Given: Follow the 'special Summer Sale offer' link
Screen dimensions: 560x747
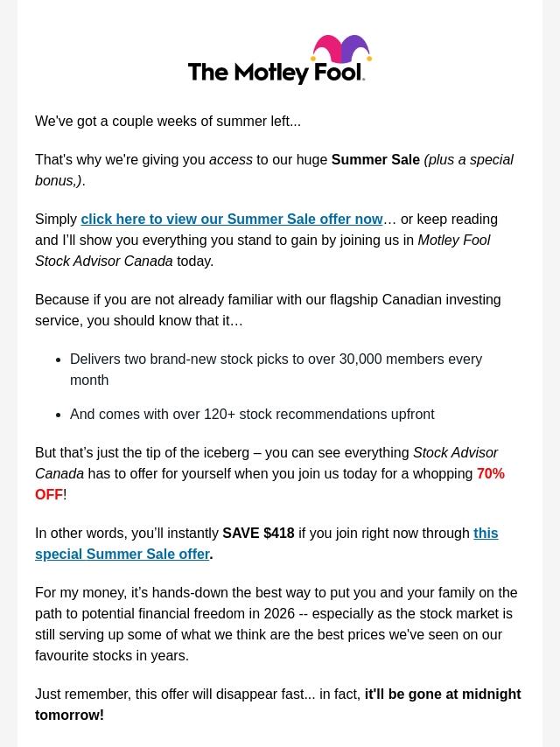Looking at the screenshot, I should click(x=122, y=554).
